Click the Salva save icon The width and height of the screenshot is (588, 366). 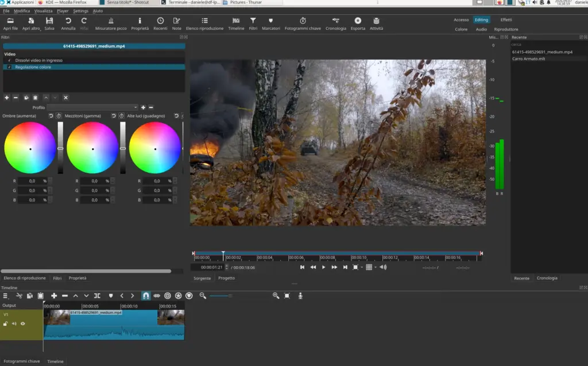[49, 23]
